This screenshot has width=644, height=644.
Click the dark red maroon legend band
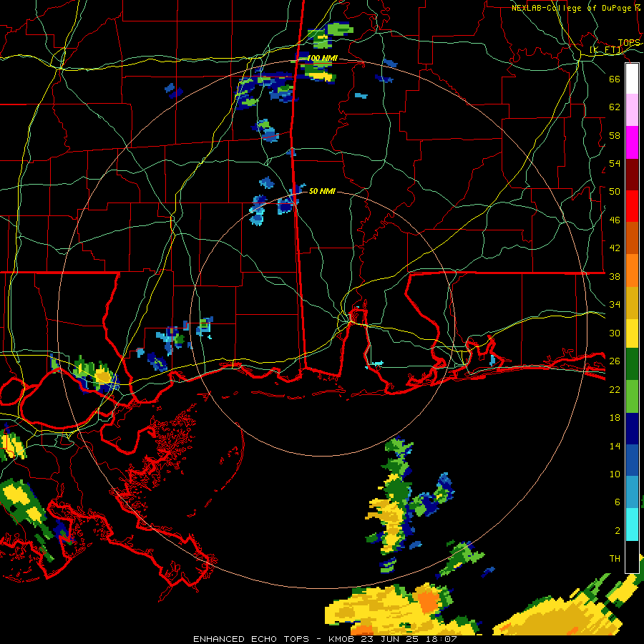632,174
